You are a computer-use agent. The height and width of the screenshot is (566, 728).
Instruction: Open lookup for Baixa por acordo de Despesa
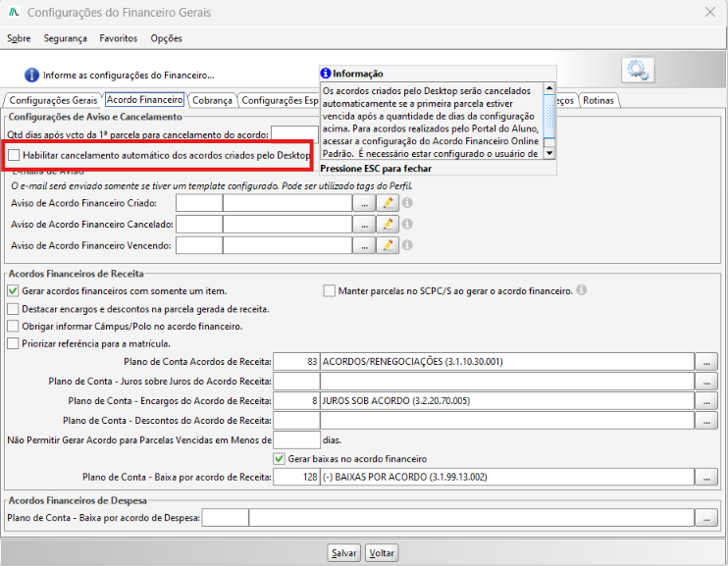click(x=706, y=518)
